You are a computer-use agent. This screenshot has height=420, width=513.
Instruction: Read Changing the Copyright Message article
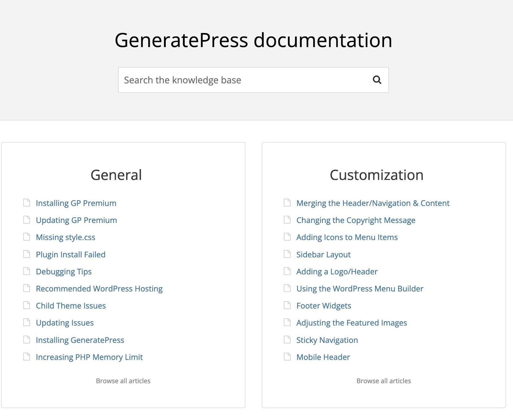356,220
